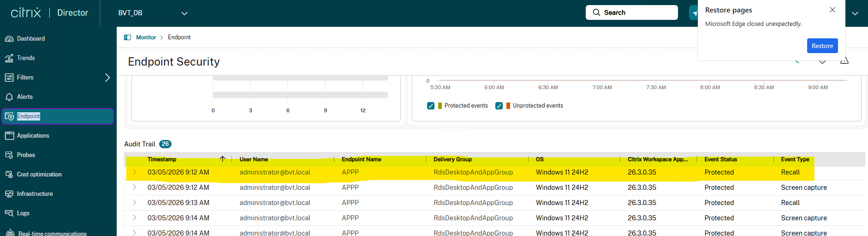Click '26.3.0.35' in the 9:12 AM Recall row
Screen dimensions: 868x236
pos(642,172)
